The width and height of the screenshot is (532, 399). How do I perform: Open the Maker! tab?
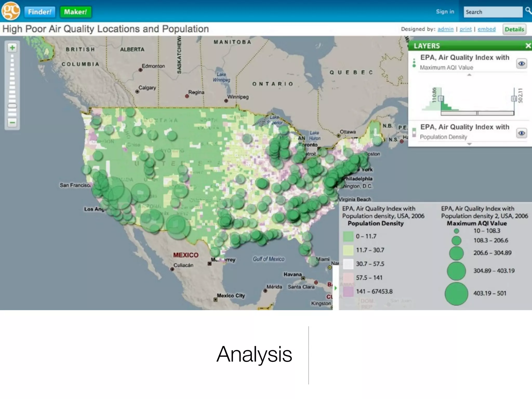(x=75, y=12)
